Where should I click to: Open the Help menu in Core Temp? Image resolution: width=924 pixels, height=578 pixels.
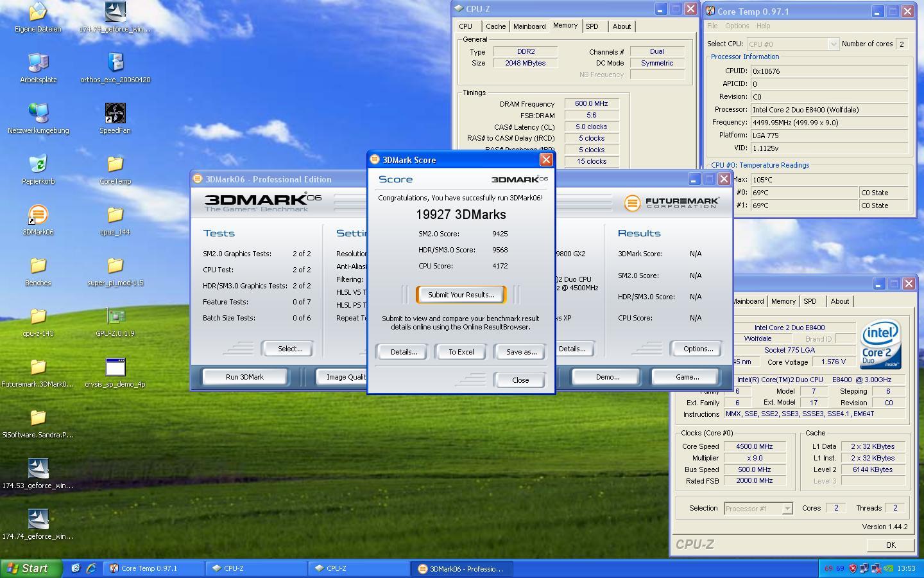coord(763,26)
